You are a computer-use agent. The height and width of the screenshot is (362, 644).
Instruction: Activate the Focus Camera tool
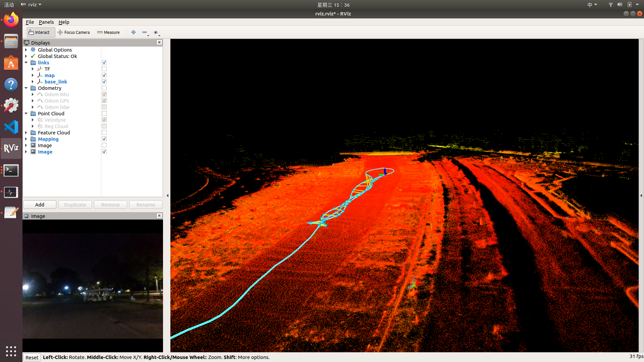pyautogui.click(x=74, y=32)
